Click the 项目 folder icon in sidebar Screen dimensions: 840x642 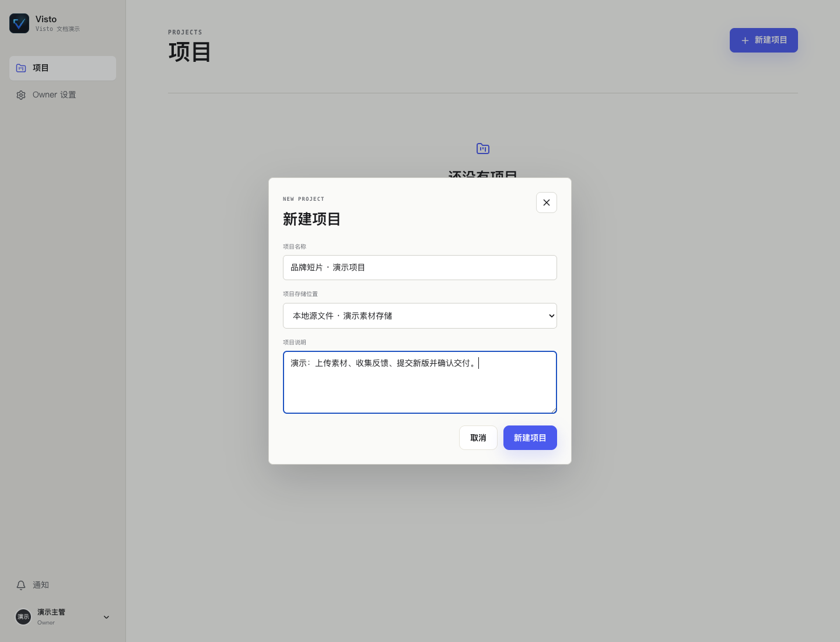(21, 68)
